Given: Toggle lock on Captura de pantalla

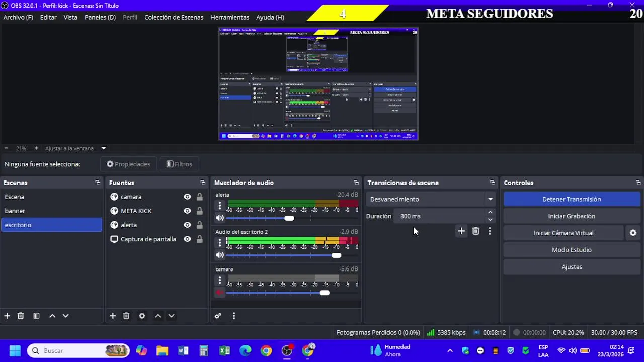Looking at the screenshot, I should 200,239.
